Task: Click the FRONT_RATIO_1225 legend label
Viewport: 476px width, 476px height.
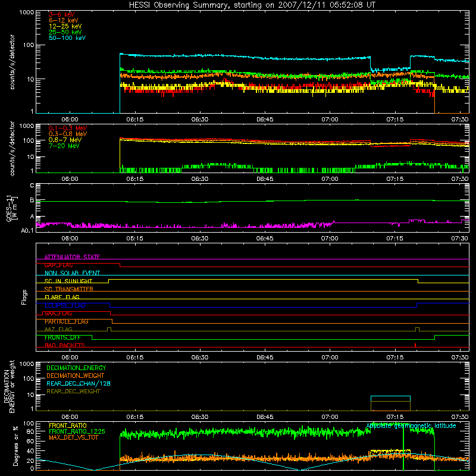Action: (x=77, y=431)
